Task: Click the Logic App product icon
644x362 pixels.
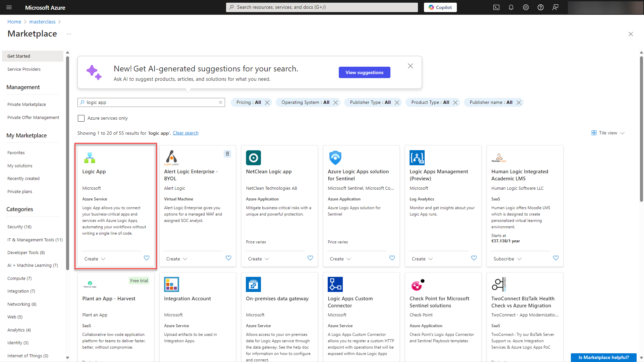Action: pyautogui.click(x=90, y=158)
